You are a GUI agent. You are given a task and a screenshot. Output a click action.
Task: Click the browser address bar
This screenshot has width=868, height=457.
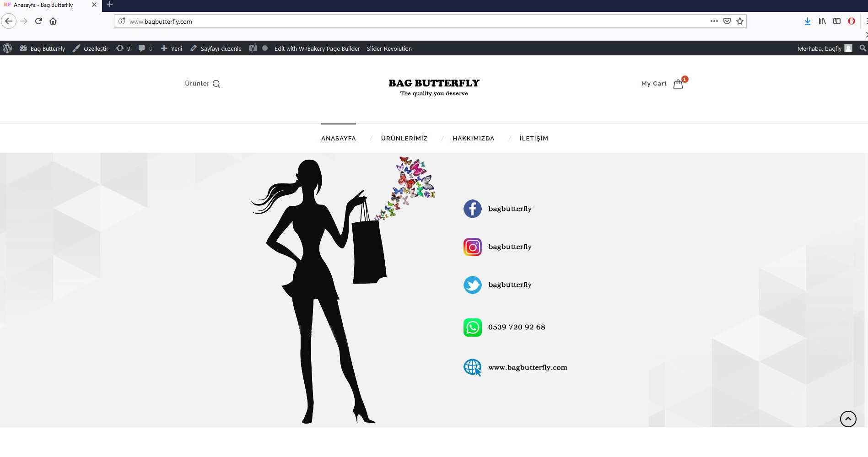[412, 22]
